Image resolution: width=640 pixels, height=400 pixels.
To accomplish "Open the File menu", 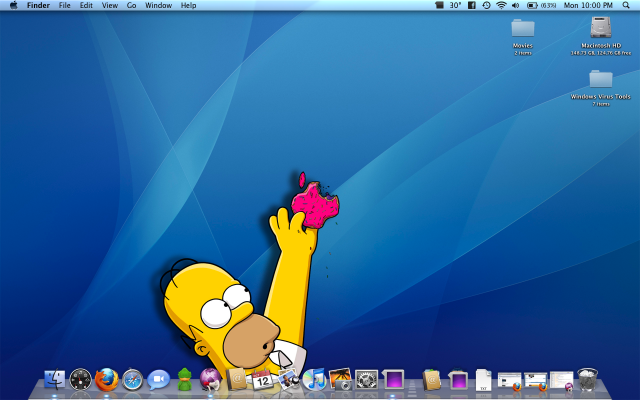I will [x=64, y=5].
